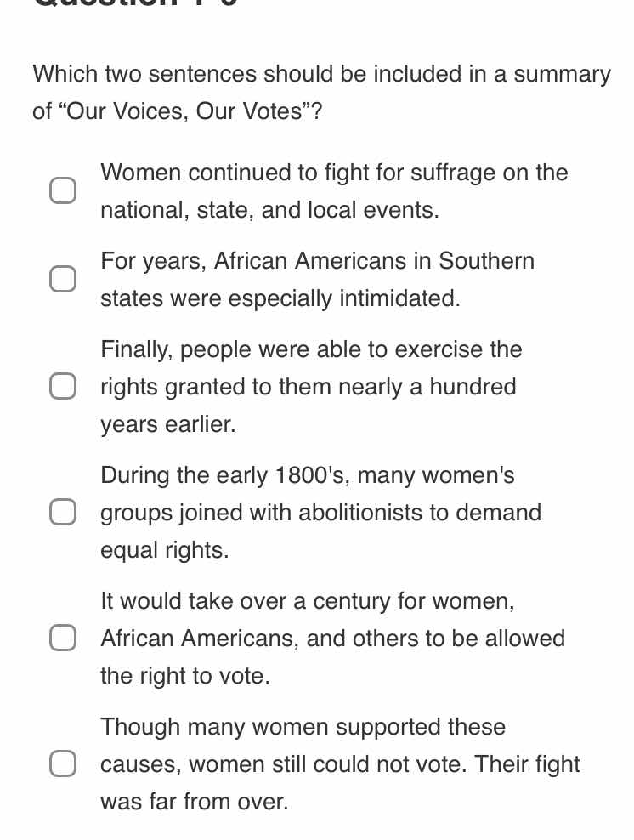The height and width of the screenshot is (840, 634).
Task: Check the sentence starting with 'Finally, people were able'
Action: point(63,386)
